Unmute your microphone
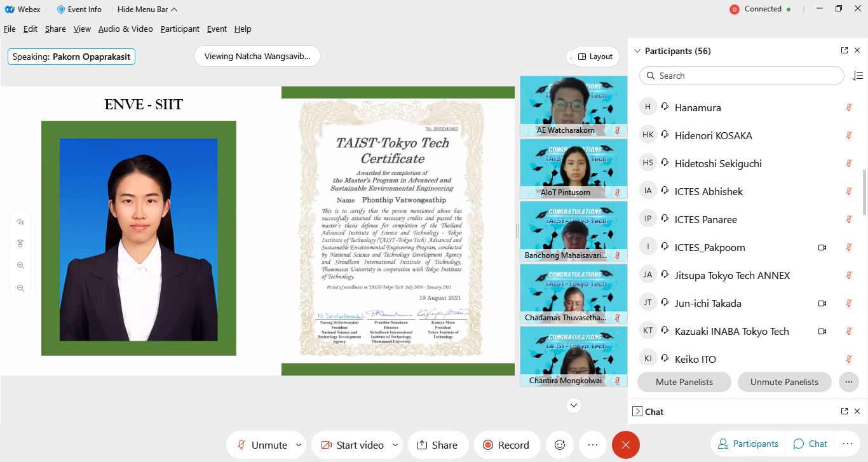The image size is (868, 462). [262, 445]
